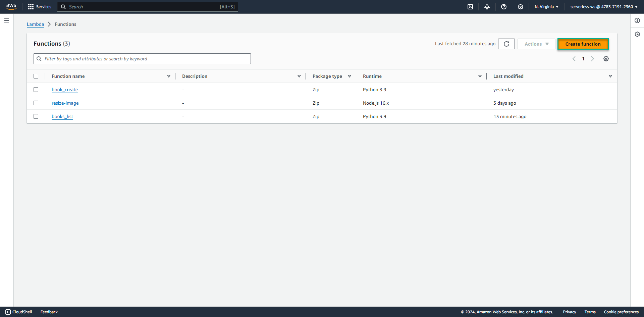This screenshot has width=644, height=317.
Task: Click the '3 days ago' cell
Action: (x=505, y=103)
